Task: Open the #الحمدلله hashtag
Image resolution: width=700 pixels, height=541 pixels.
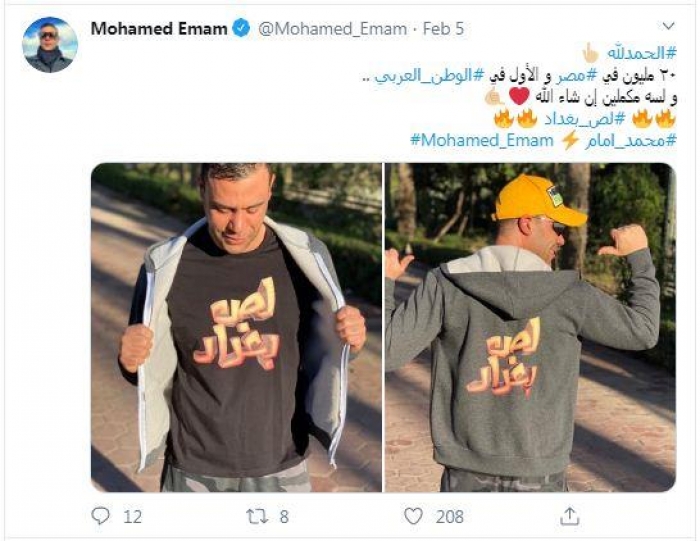Action: (x=642, y=54)
